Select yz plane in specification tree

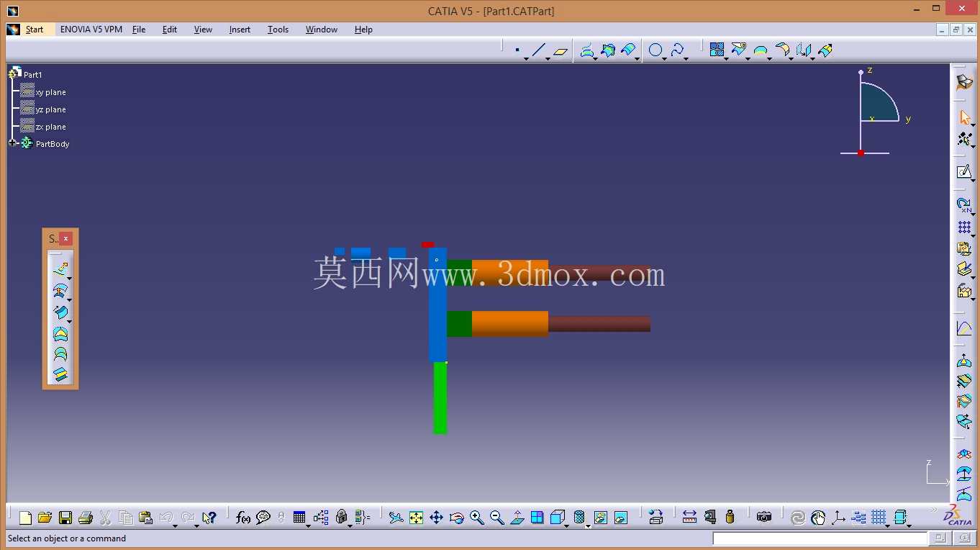50,109
